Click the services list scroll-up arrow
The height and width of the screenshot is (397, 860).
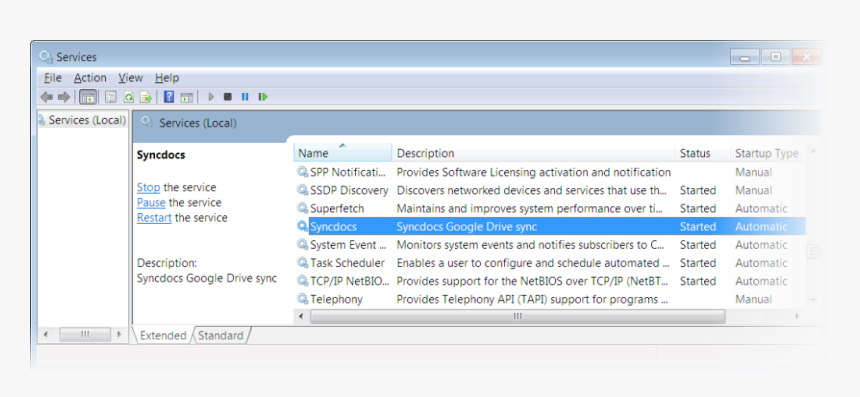tap(813, 151)
